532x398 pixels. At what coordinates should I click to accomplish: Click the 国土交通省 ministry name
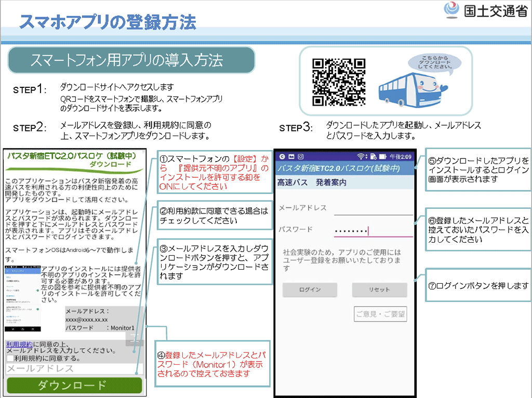pyautogui.click(x=496, y=11)
